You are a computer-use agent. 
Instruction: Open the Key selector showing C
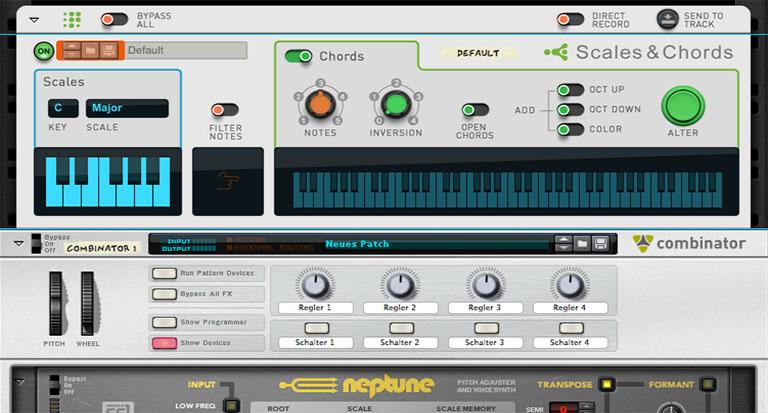[63, 108]
